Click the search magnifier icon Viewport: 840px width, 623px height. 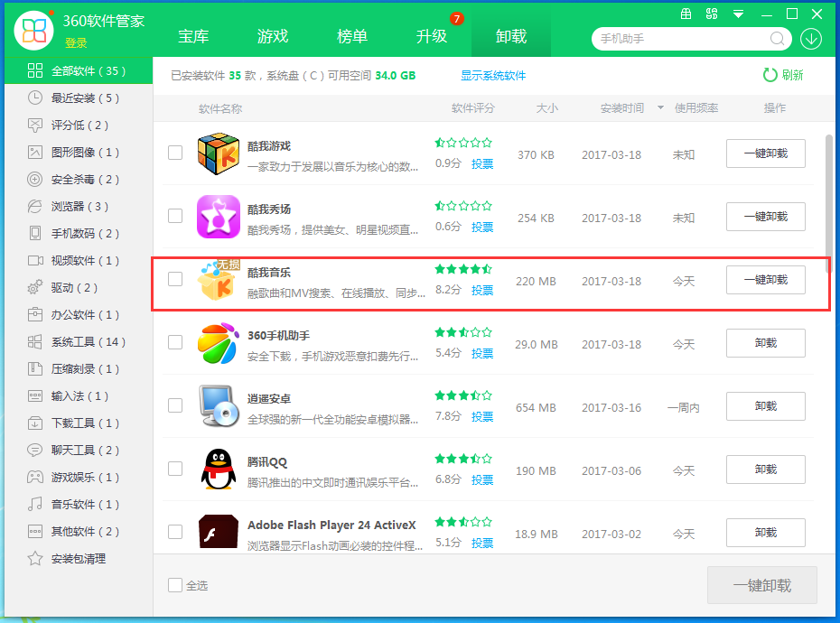(778, 39)
